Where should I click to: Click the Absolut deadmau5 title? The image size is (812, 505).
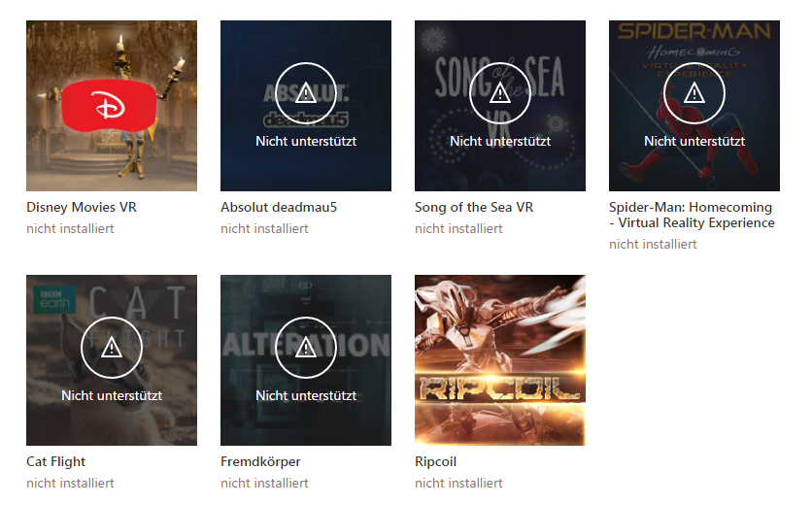click(x=279, y=207)
